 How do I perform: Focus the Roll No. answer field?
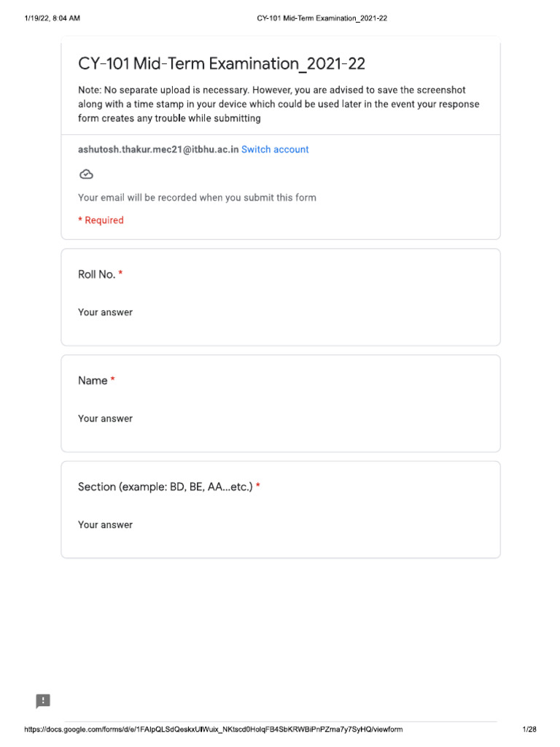point(106,312)
